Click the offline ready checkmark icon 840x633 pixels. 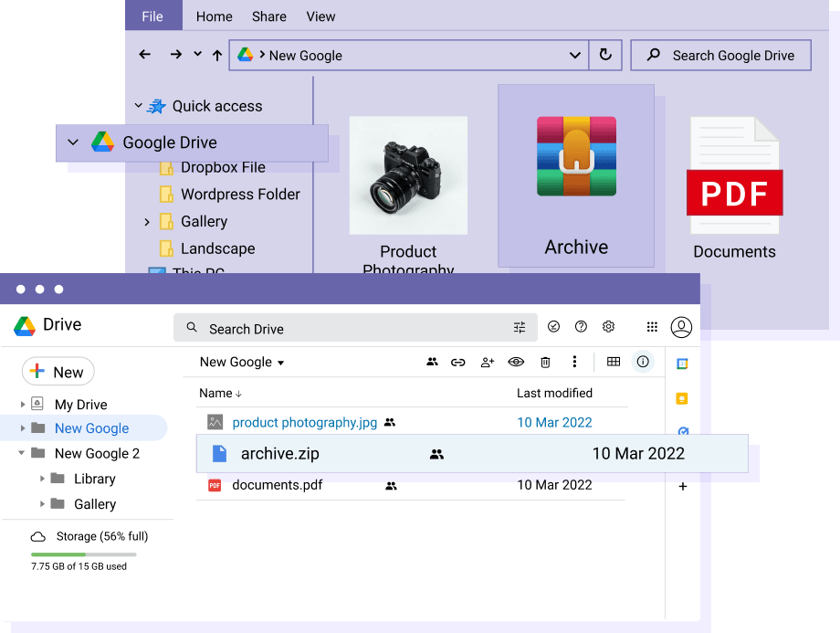pos(553,326)
